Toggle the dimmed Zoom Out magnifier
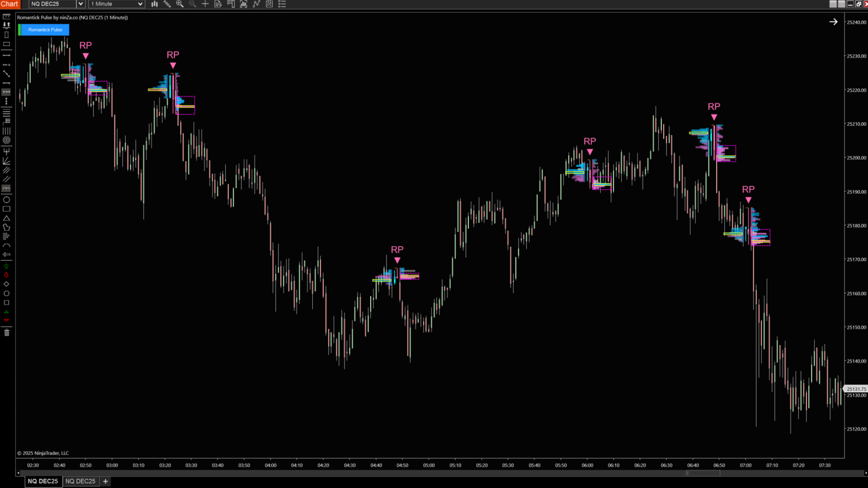This screenshot has height=488, width=868. [x=193, y=4]
